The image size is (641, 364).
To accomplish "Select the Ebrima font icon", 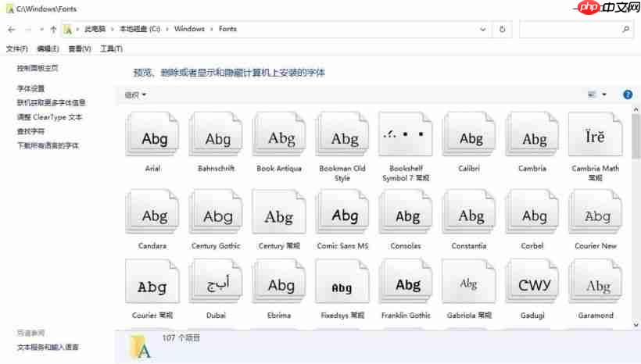I will pos(279,282).
